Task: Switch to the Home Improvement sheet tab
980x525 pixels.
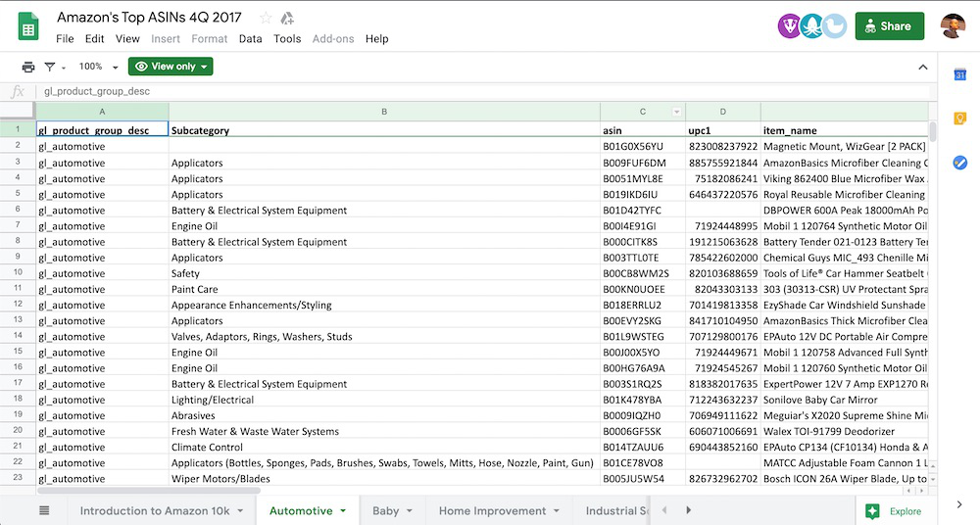Action: [x=492, y=510]
